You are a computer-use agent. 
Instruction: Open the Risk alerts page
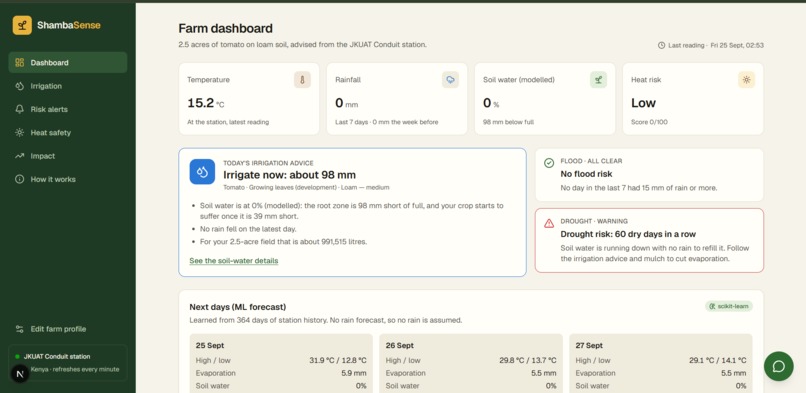68,109
